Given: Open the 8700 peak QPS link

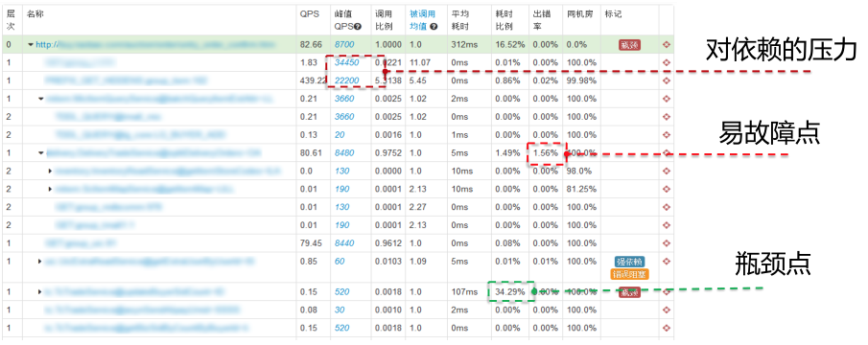Looking at the screenshot, I should click(343, 45).
